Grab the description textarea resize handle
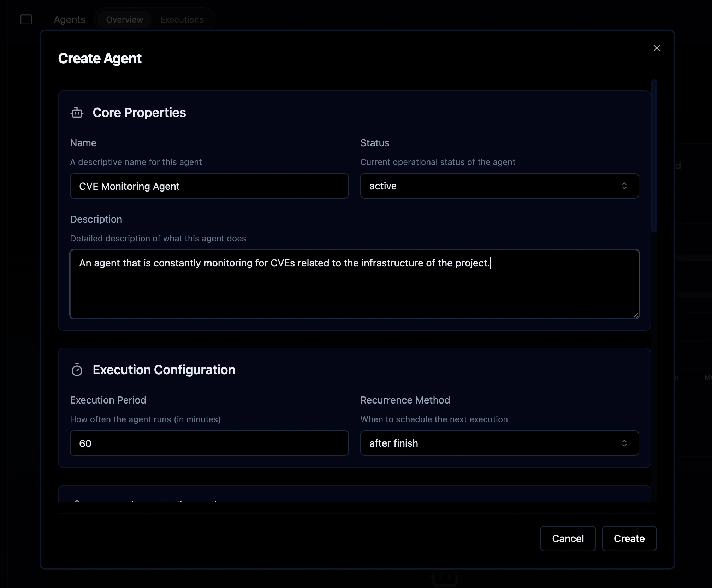This screenshot has width=712, height=588. tap(635, 315)
